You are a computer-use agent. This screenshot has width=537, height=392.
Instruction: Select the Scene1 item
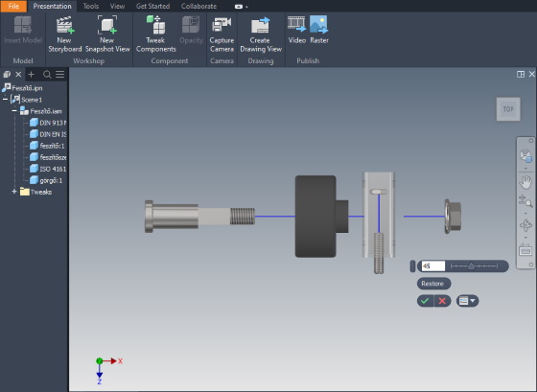[x=27, y=100]
